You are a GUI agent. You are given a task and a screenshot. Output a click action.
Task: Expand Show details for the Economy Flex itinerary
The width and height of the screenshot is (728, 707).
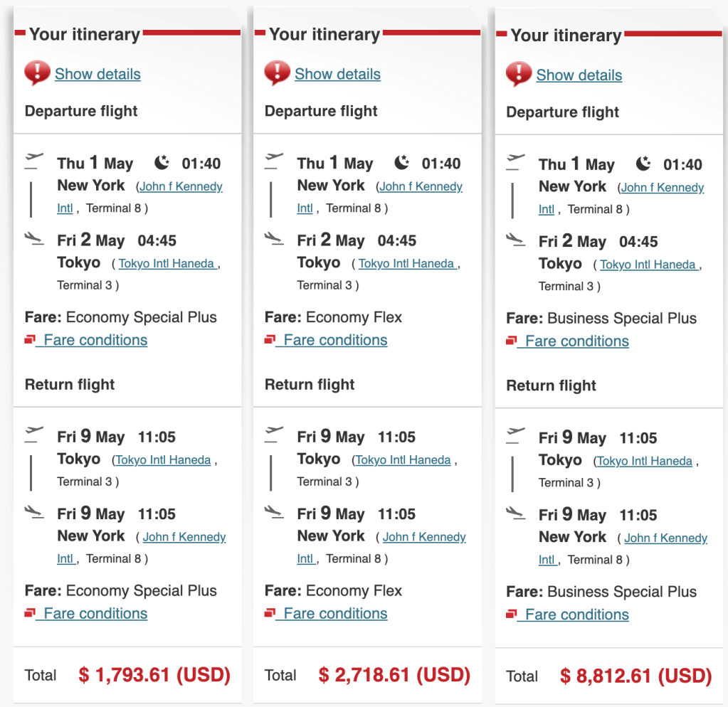coord(337,74)
